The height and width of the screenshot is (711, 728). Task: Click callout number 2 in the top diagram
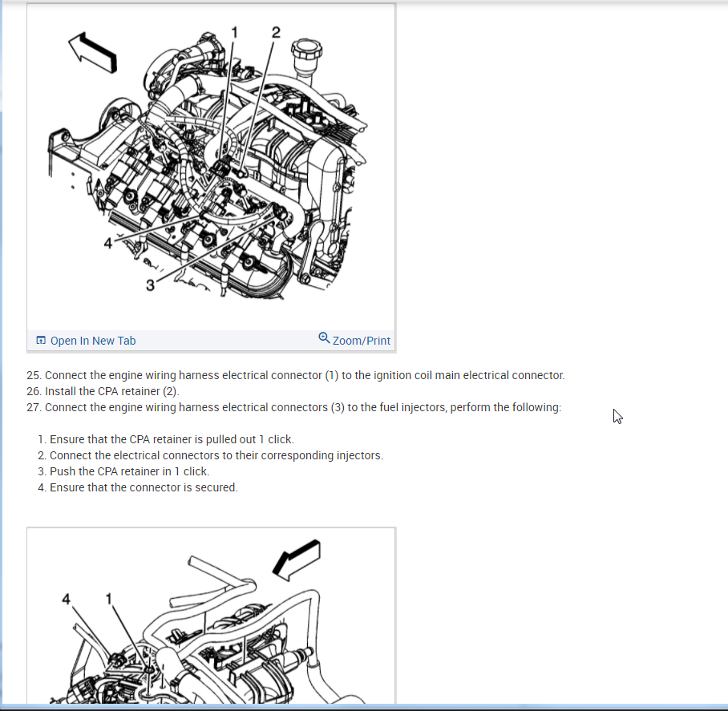[x=276, y=33]
